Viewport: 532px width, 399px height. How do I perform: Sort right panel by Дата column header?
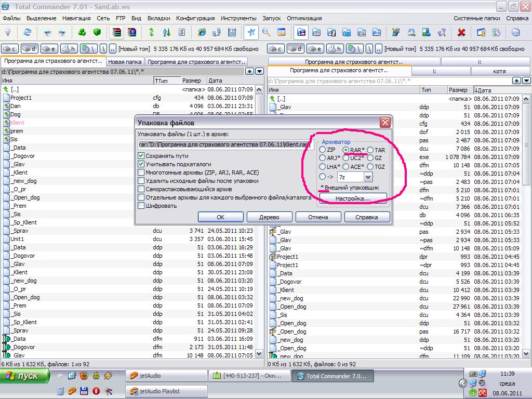tap(502, 90)
